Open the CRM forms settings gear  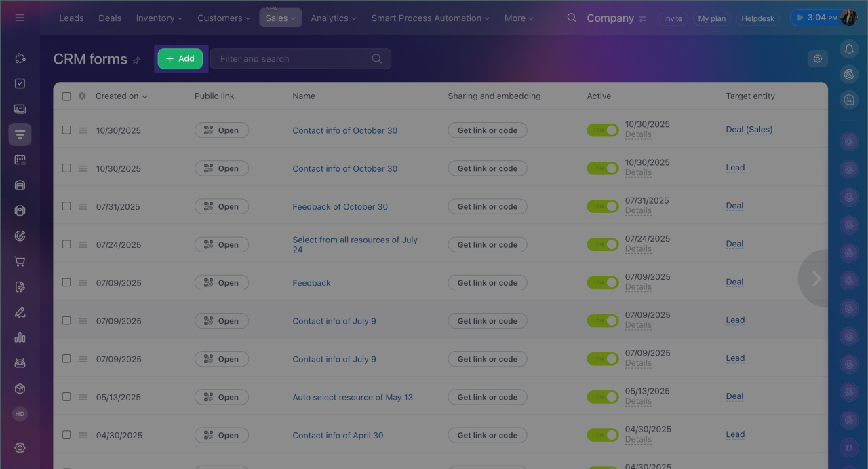[x=817, y=59]
